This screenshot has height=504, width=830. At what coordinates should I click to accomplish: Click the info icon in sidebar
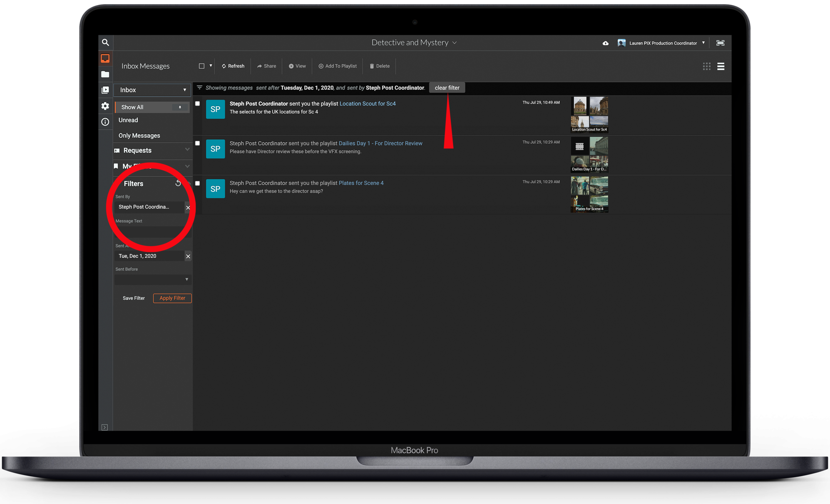point(105,122)
